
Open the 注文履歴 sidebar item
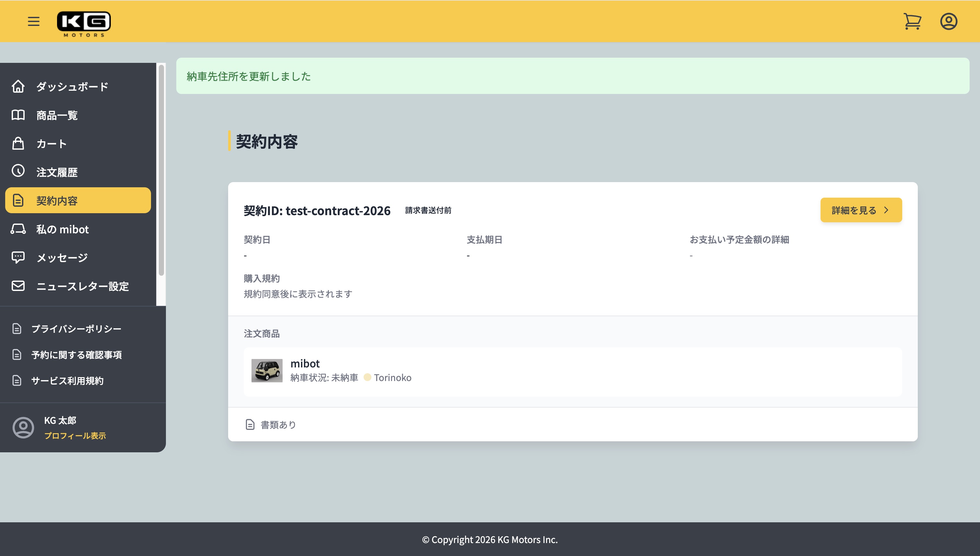(x=57, y=171)
